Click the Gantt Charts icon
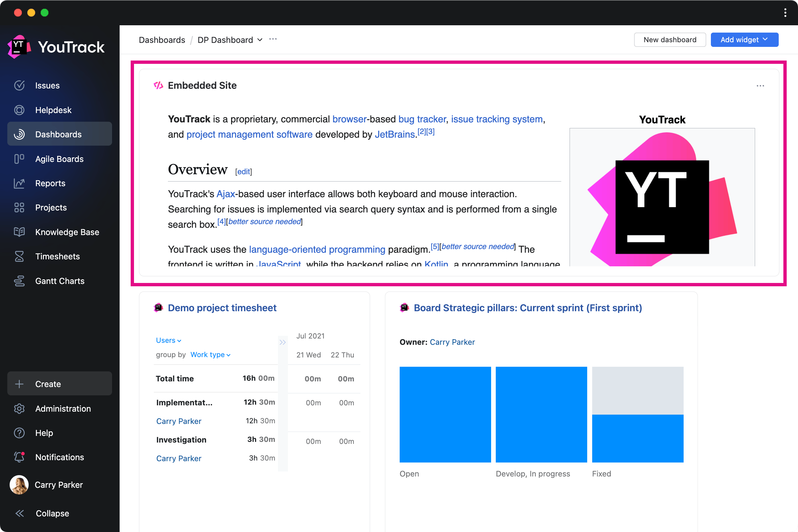The image size is (798, 532). pyautogui.click(x=19, y=281)
